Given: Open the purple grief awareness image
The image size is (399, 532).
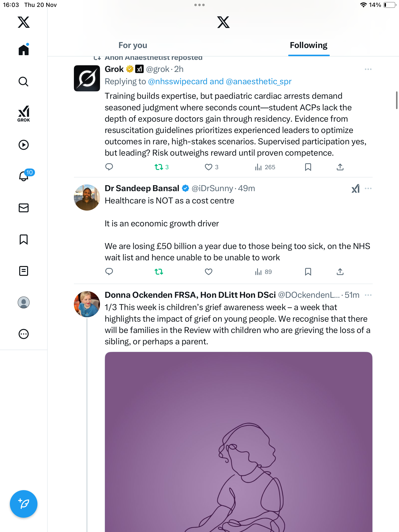Looking at the screenshot, I should click(x=238, y=441).
